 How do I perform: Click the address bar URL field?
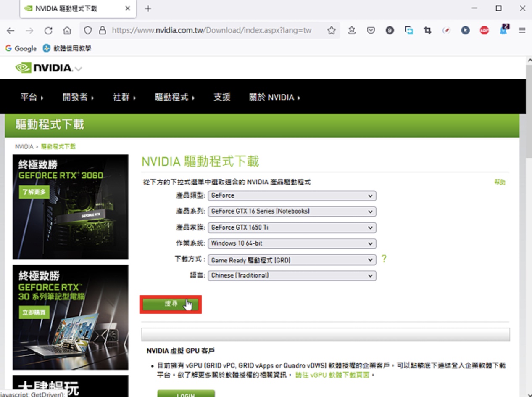[212, 30]
